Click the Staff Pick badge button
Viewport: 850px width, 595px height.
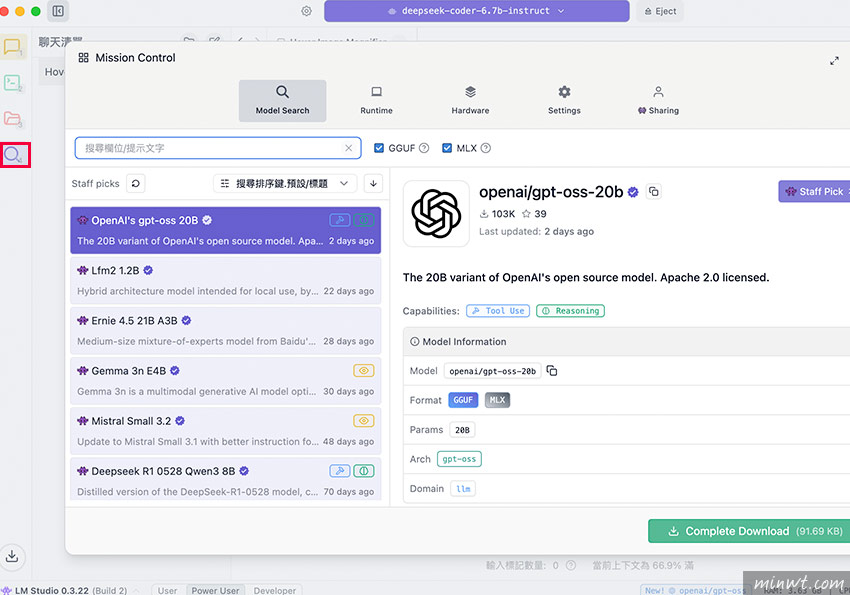click(x=814, y=191)
